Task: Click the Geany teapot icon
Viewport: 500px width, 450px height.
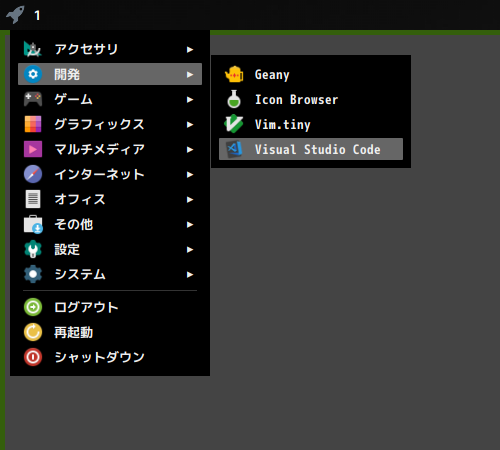Action: pos(234,74)
